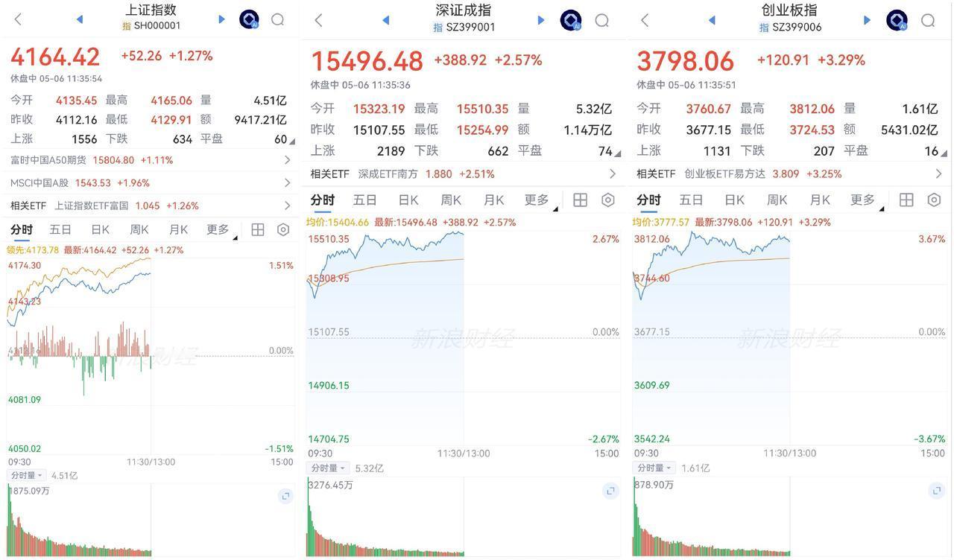
Task: Open MSCI中国A股 quote row
Action: [151, 182]
